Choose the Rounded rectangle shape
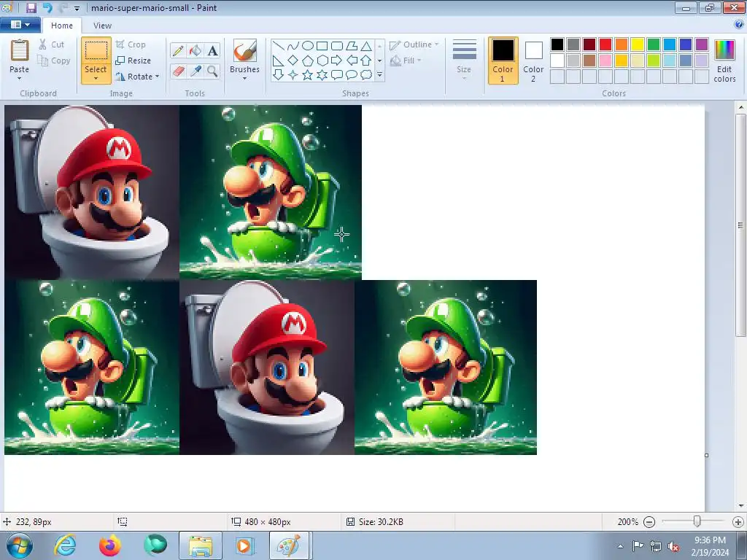 337,46
